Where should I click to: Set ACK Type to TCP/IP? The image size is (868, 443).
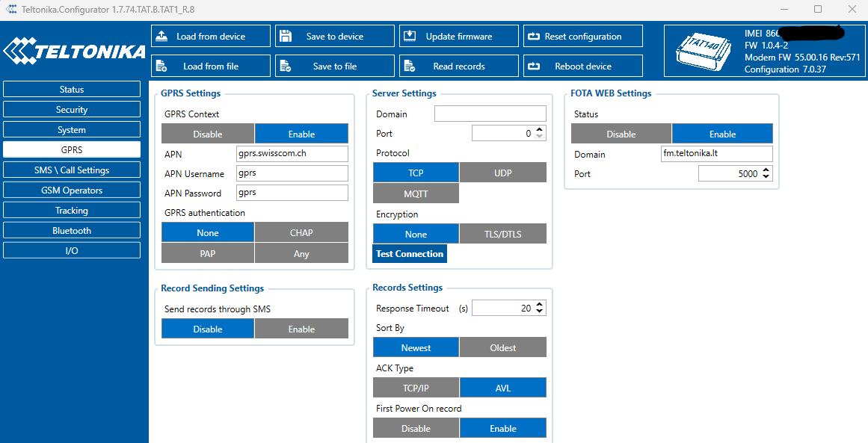click(416, 388)
